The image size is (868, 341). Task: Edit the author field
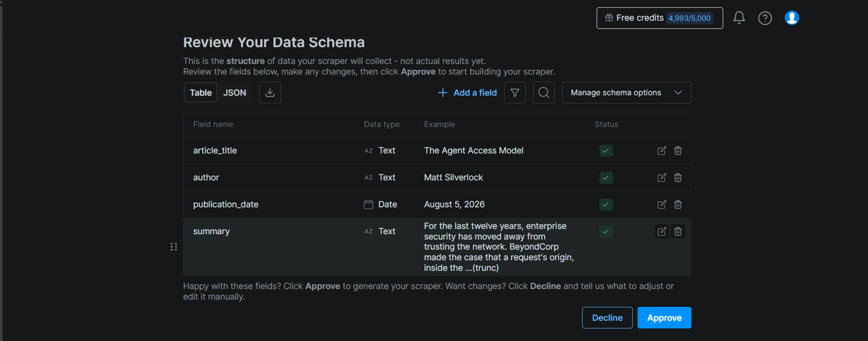662,177
